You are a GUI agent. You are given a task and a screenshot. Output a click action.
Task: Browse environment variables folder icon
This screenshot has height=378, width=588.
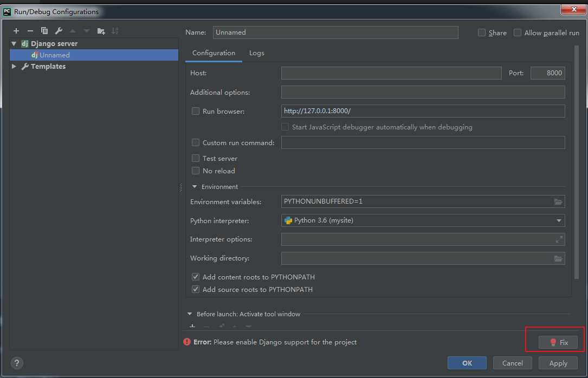558,201
